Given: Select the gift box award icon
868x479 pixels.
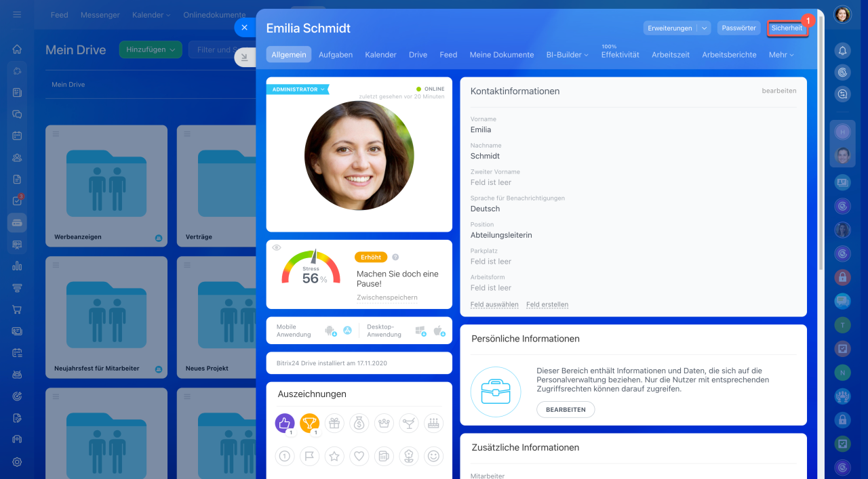Looking at the screenshot, I should (334, 423).
